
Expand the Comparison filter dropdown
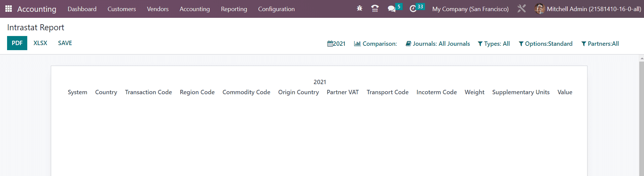tap(375, 44)
